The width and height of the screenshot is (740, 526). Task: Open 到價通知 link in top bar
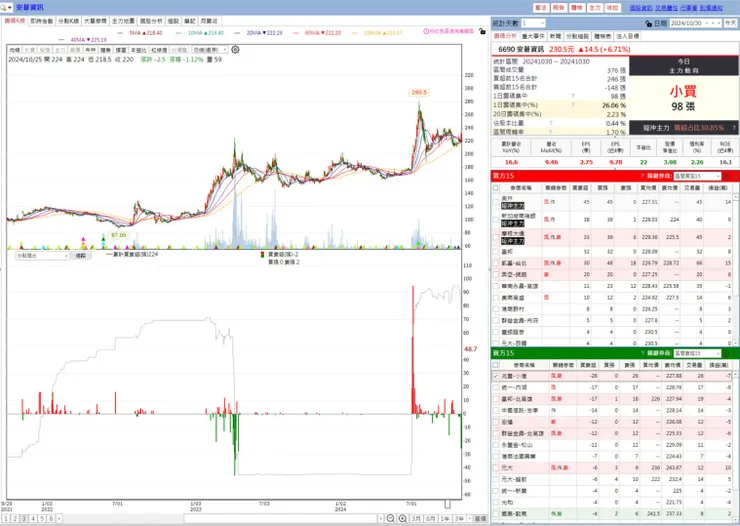[711, 8]
